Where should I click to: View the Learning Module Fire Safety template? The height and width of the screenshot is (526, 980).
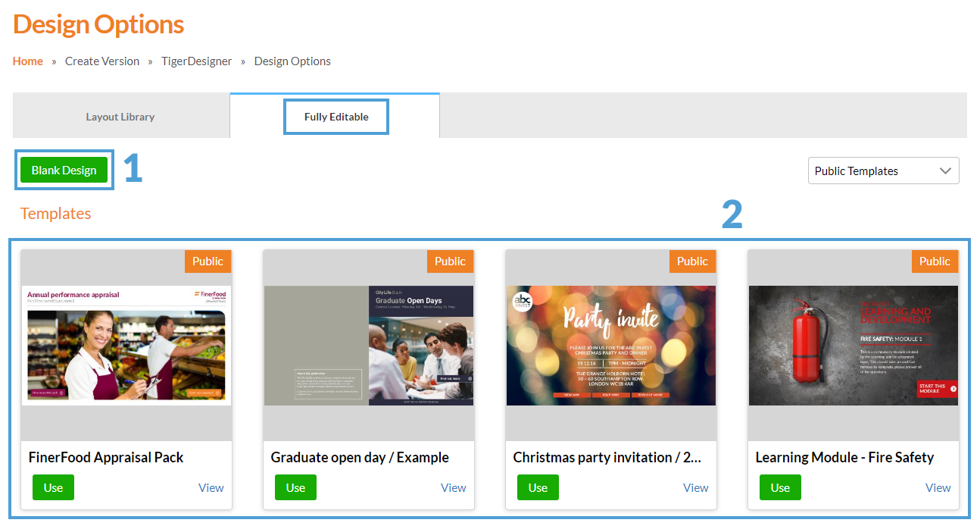pos(938,487)
